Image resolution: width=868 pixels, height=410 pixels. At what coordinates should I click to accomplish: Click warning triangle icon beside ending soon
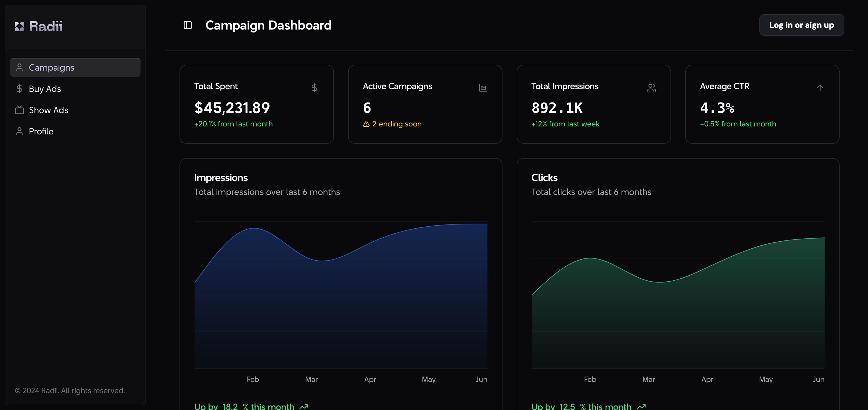(366, 124)
